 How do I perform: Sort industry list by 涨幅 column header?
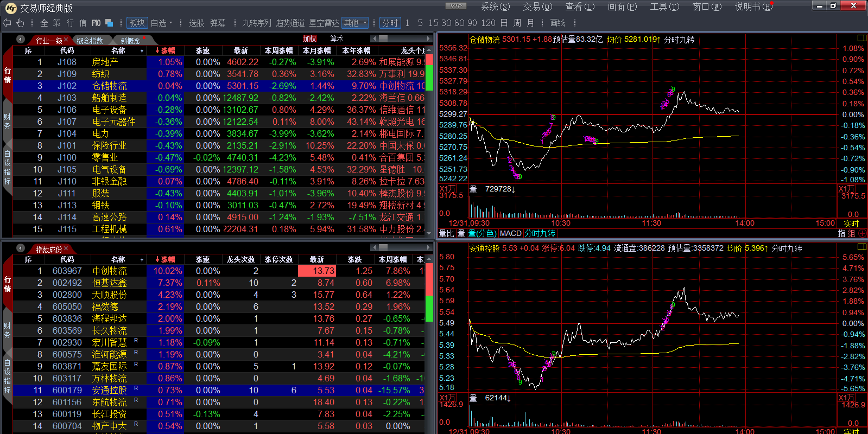coord(165,50)
